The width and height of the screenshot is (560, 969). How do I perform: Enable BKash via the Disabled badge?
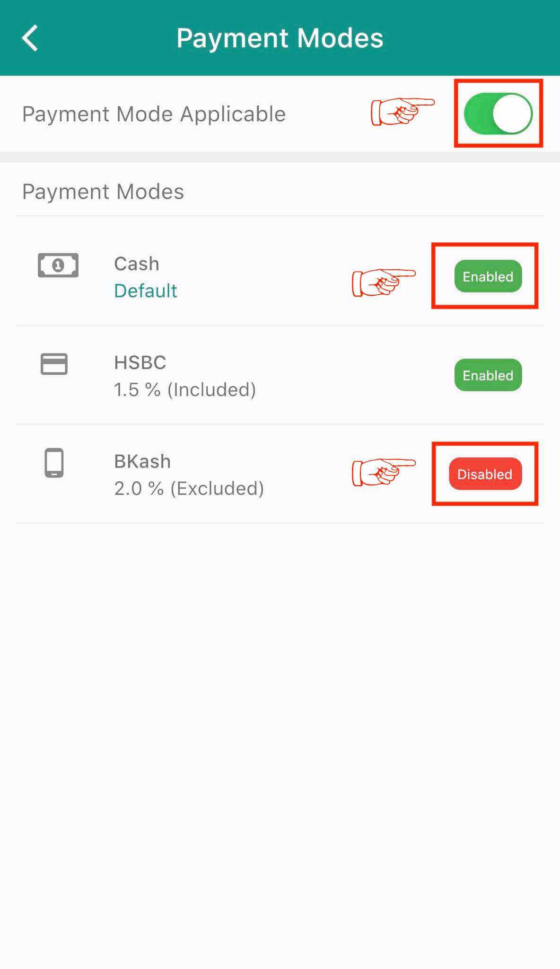point(485,474)
